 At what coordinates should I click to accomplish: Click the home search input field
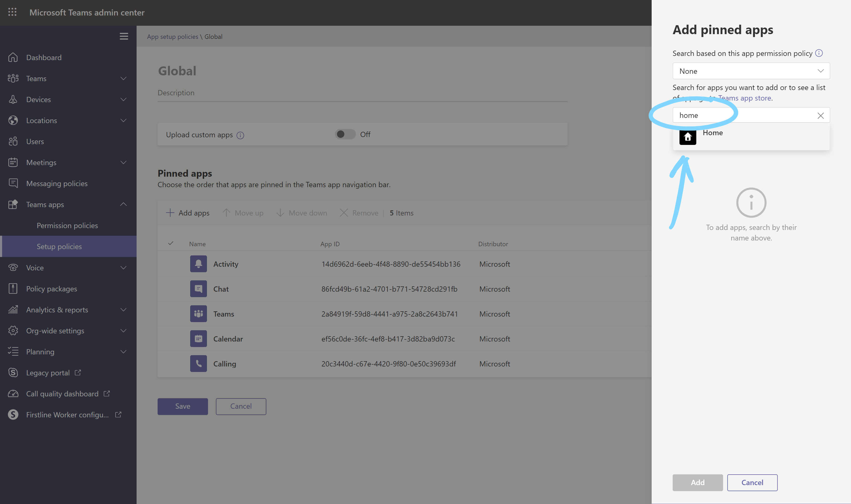[744, 115]
